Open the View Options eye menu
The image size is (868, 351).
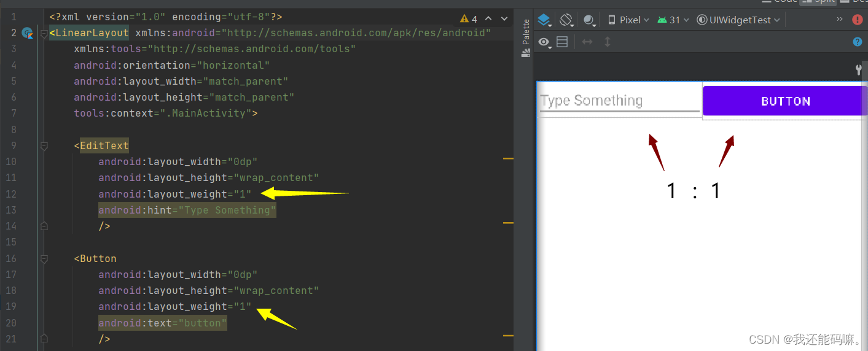click(x=545, y=42)
